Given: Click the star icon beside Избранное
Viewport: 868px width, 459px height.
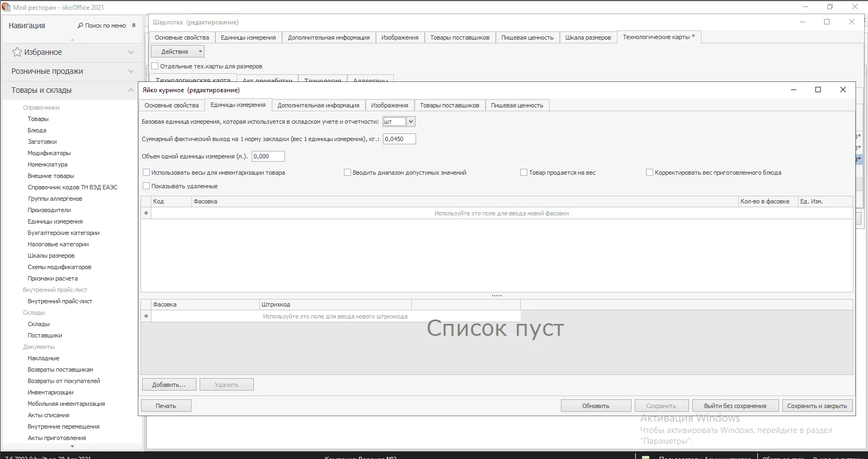Looking at the screenshot, I should click(17, 52).
